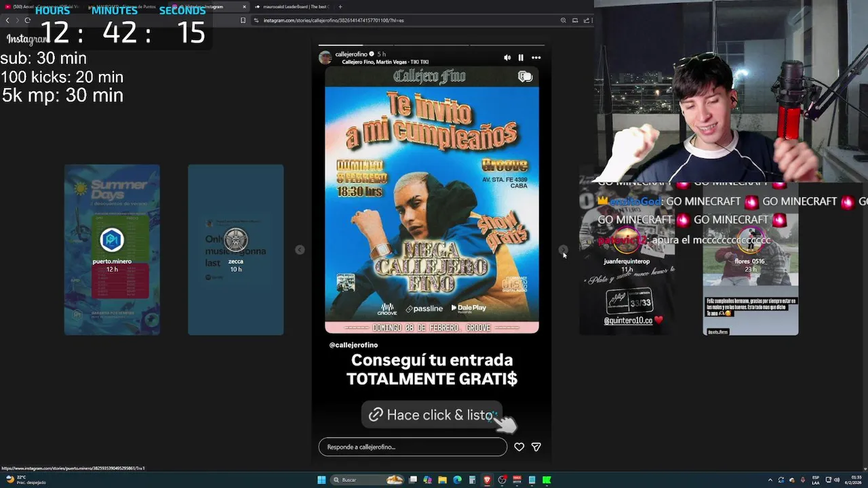Click the mixed-media sticker icon on the flyer
The height and width of the screenshot is (488, 868).
click(525, 77)
